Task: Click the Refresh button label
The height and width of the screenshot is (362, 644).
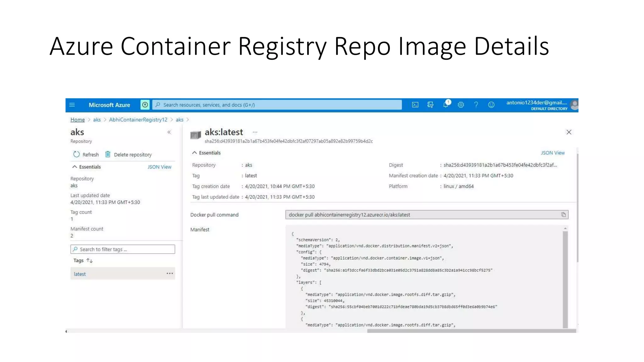Action: 91,155
